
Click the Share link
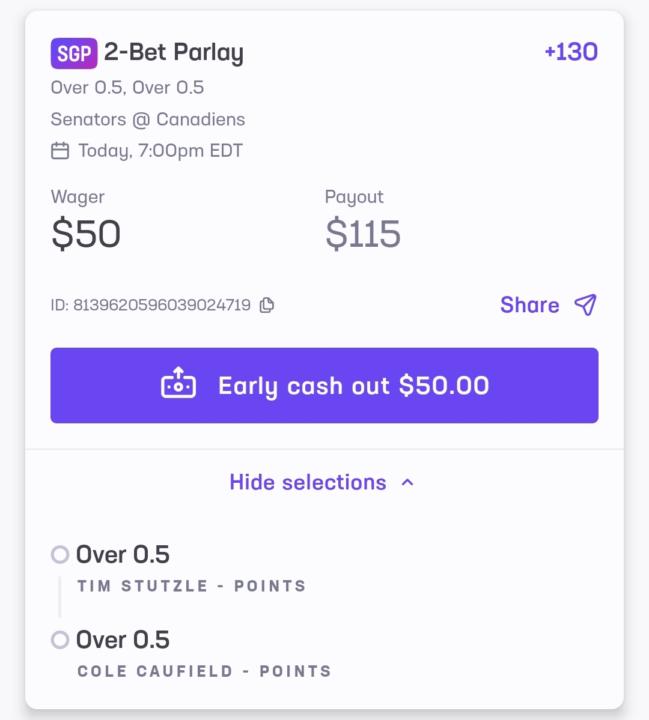(x=529, y=305)
